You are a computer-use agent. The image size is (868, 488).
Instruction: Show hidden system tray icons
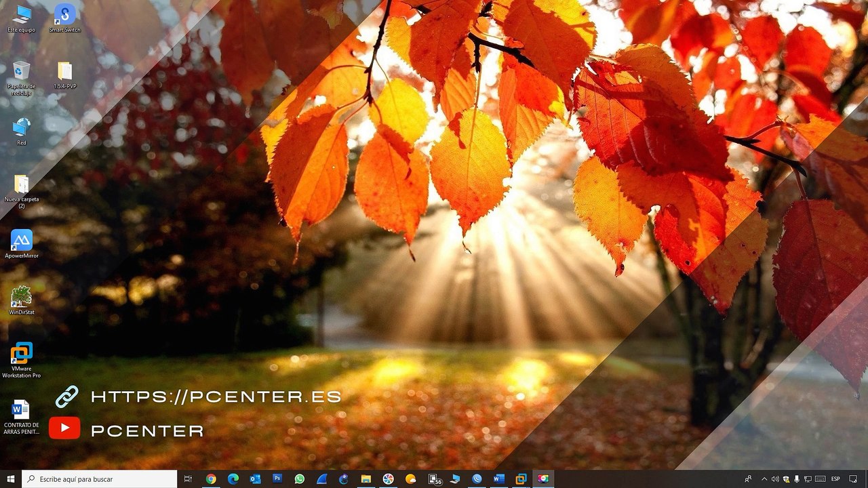[765, 479]
